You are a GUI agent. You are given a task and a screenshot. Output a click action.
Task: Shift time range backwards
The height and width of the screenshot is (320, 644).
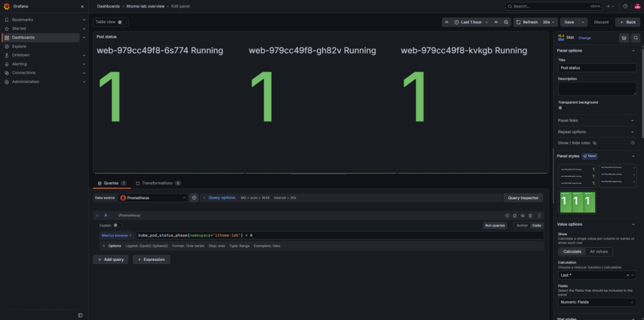[447, 22]
